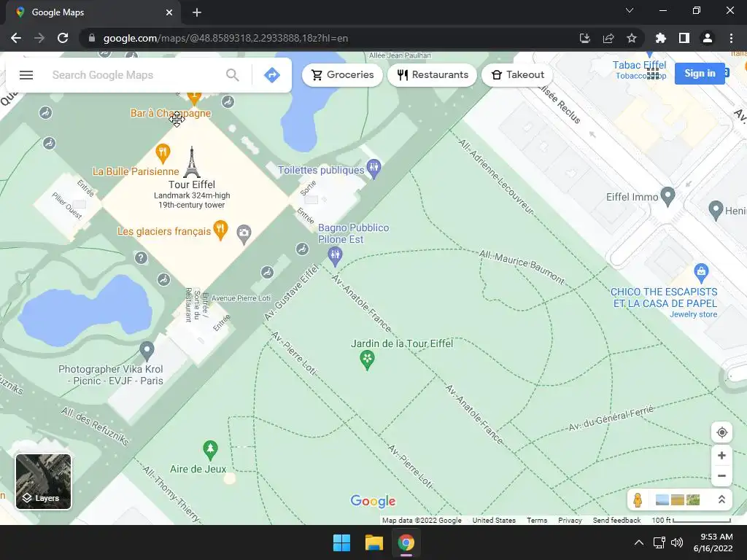The image size is (747, 560).
Task: Click Send feedback link
Action: (x=616, y=520)
